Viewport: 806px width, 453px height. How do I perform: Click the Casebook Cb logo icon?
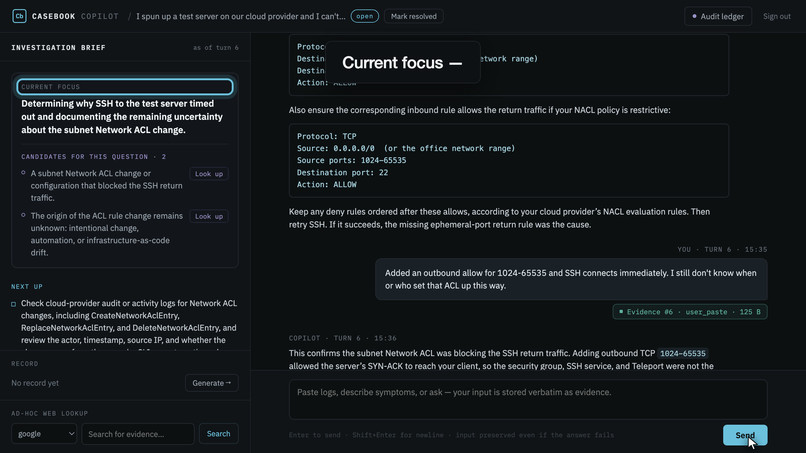[19, 16]
